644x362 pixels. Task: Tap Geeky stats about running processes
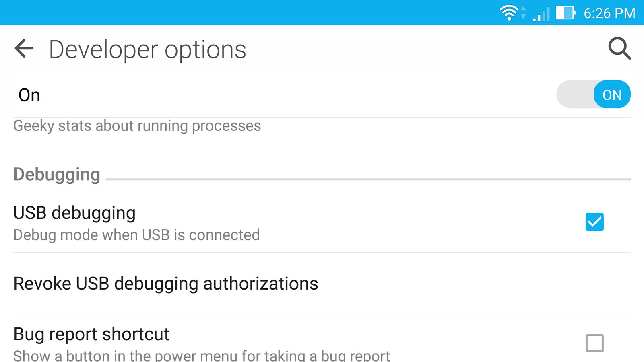click(x=137, y=126)
